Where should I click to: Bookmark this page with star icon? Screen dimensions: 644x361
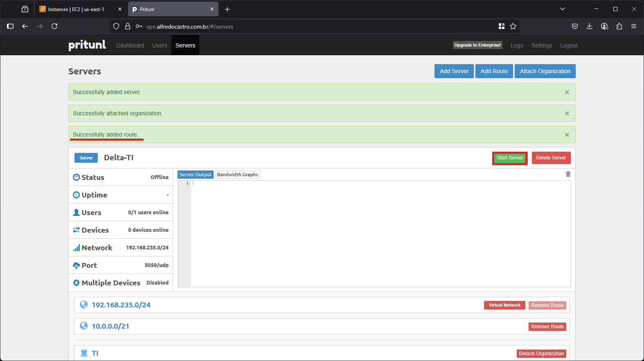[x=513, y=26]
